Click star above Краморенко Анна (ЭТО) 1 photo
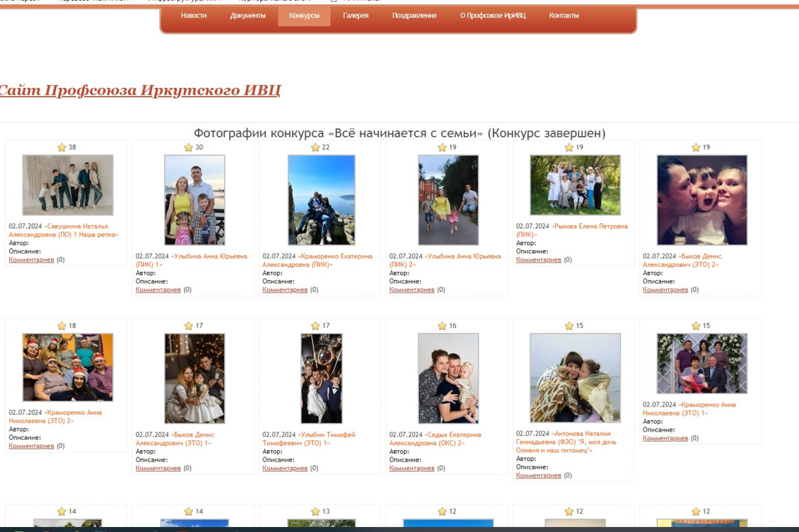 click(696, 326)
